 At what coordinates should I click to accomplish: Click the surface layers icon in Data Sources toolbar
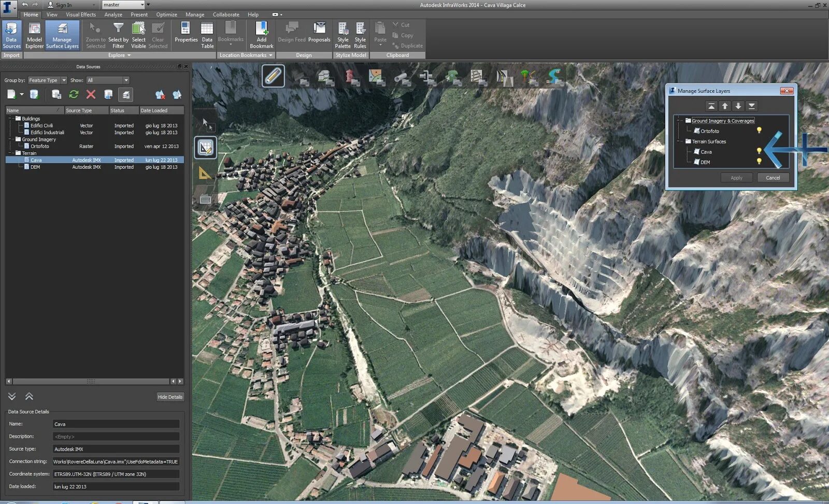pos(125,94)
